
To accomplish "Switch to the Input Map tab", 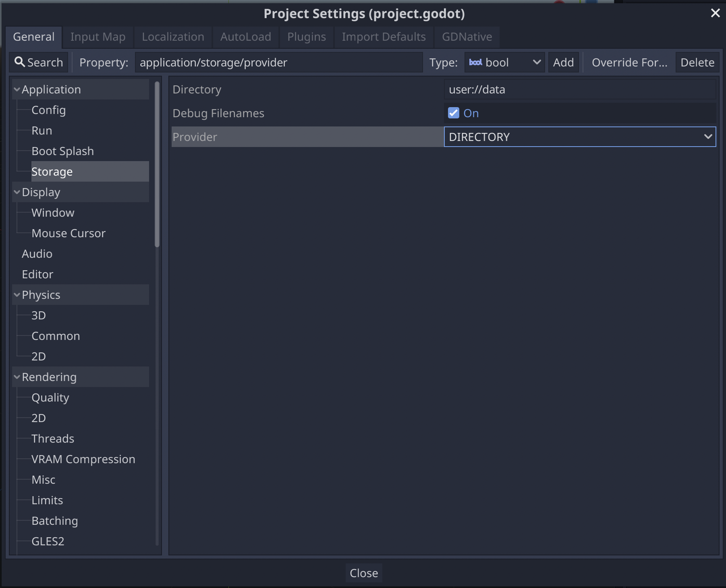I will 98,37.
